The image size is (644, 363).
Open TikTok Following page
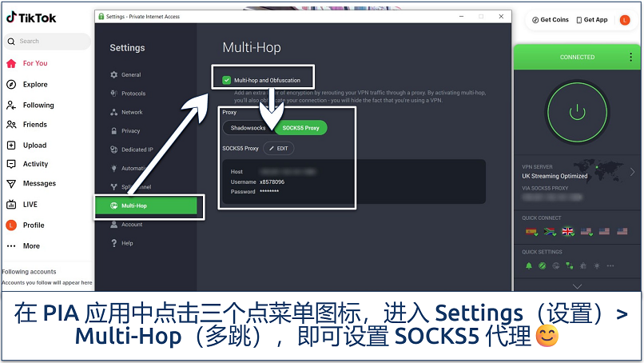30,106
